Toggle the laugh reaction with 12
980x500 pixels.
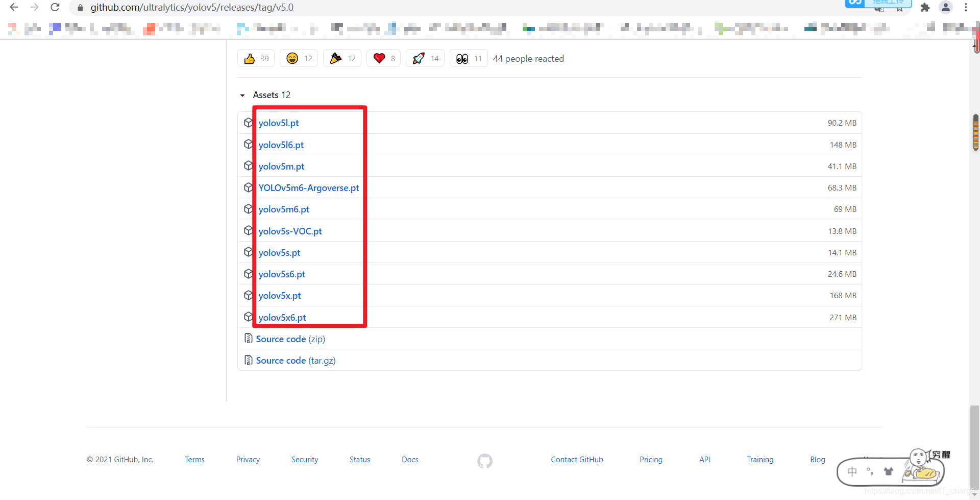pos(299,58)
